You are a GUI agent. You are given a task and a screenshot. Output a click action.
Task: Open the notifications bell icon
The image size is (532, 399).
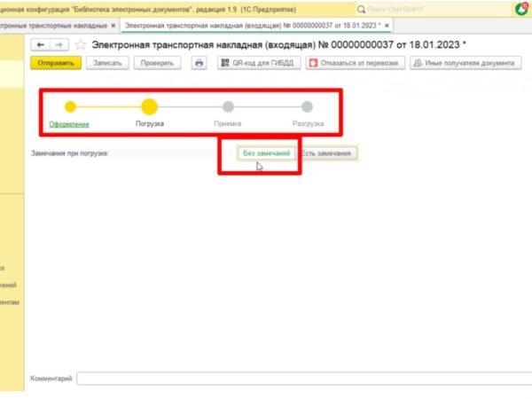coord(522,9)
